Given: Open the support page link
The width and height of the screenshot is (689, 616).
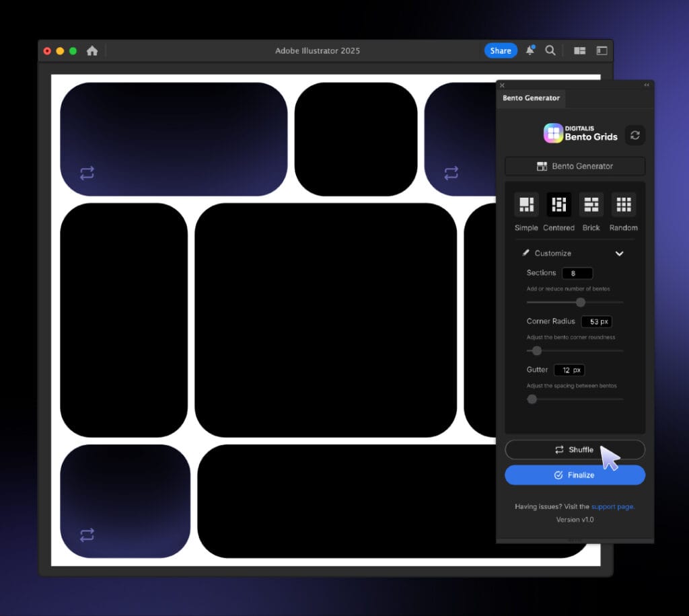Looking at the screenshot, I should (x=612, y=506).
